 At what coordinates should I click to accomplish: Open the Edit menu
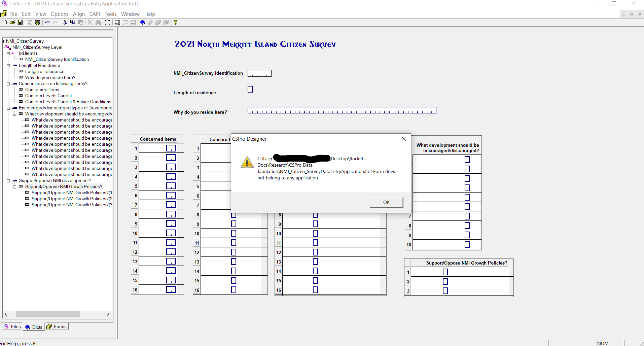click(x=26, y=14)
